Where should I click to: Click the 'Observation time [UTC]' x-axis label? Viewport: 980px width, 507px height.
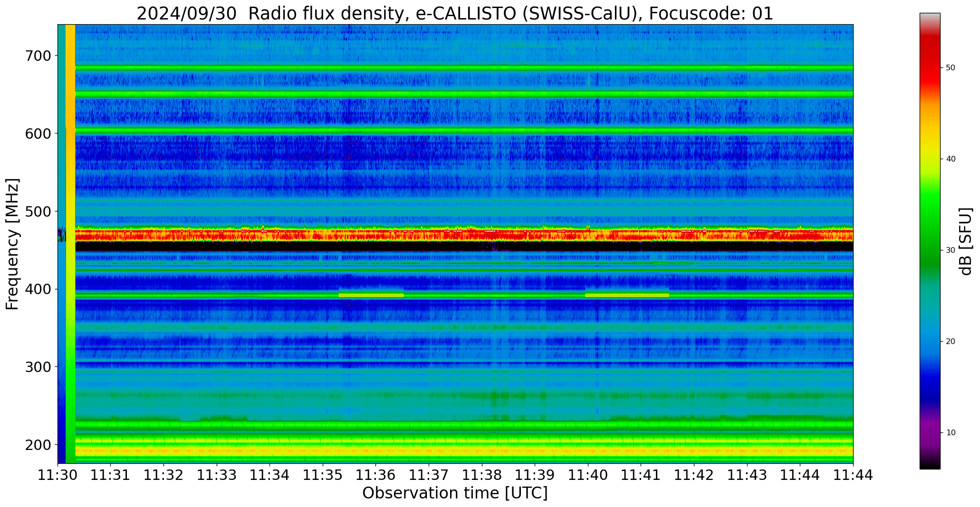click(x=455, y=493)
